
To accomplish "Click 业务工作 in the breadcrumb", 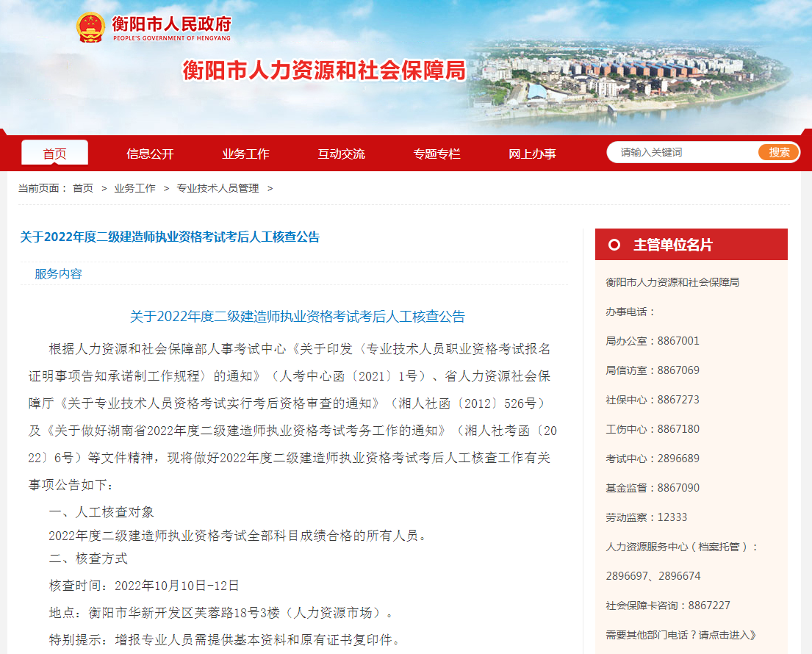I will pos(134,188).
